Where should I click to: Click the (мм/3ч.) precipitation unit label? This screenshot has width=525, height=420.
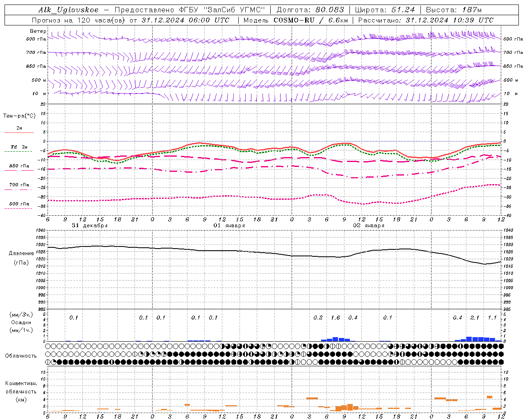tap(21, 315)
